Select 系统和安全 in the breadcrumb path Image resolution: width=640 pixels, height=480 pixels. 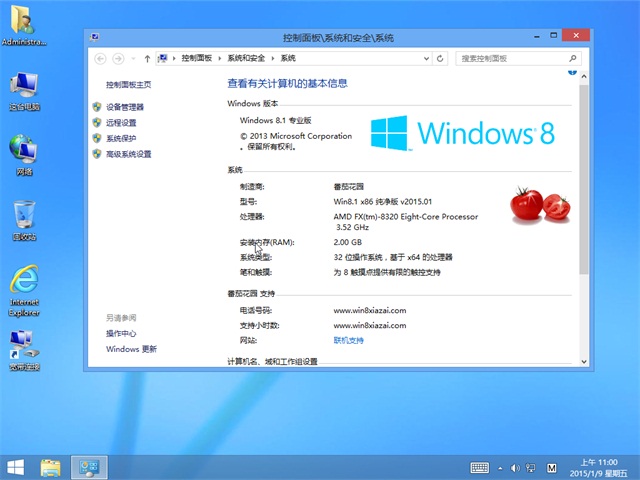(246, 59)
